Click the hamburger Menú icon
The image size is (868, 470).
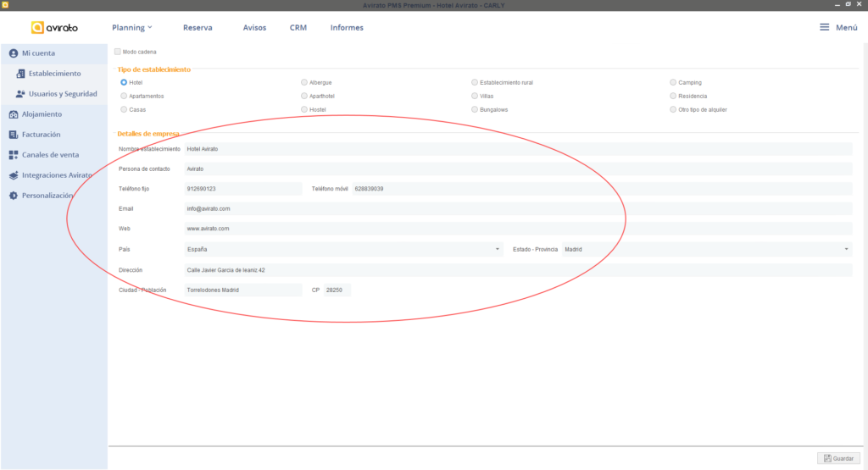coord(824,27)
